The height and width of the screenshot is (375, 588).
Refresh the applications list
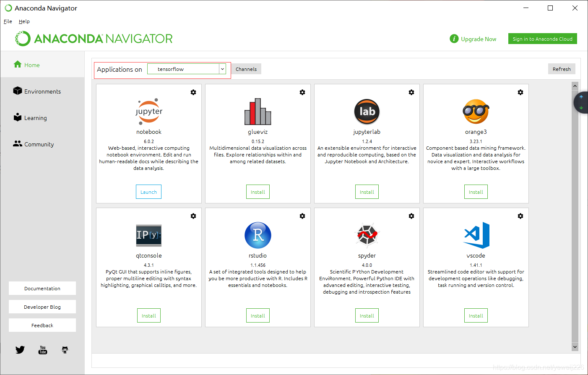coord(562,69)
